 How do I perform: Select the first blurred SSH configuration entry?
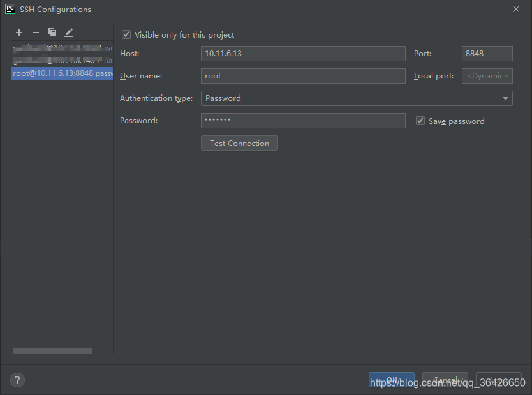(x=61, y=48)
